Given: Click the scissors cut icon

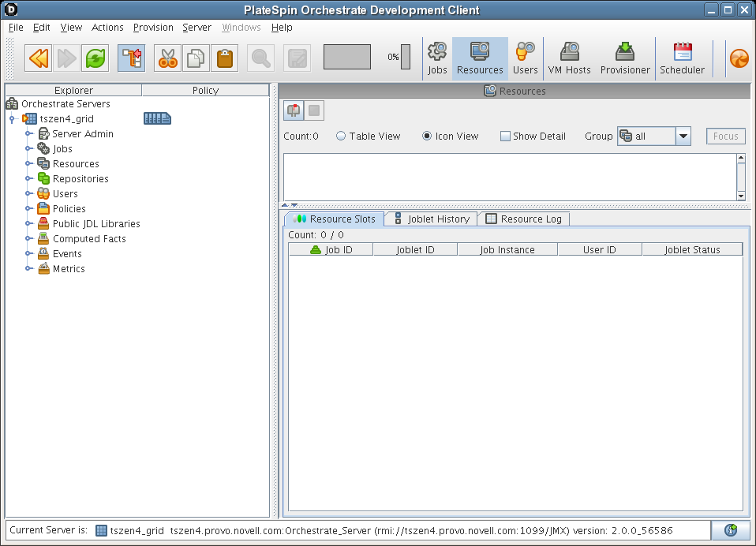Looking at the screenshot, I should tap(168, 58).
